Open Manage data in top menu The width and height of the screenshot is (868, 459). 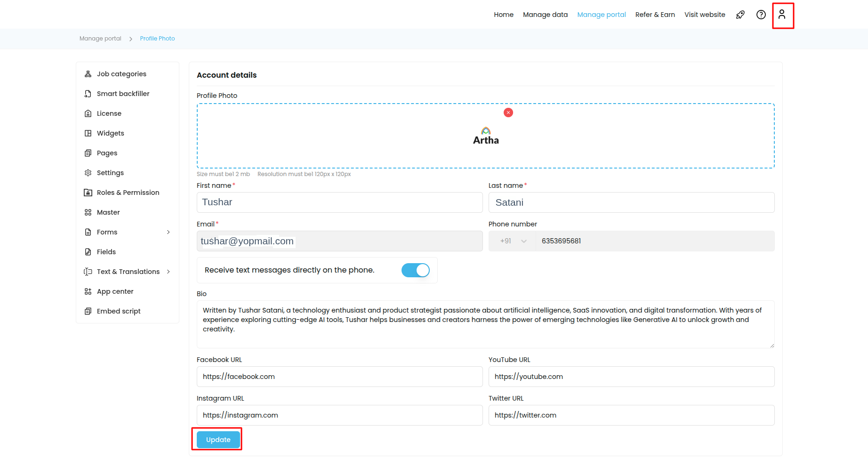click(545, 15)
